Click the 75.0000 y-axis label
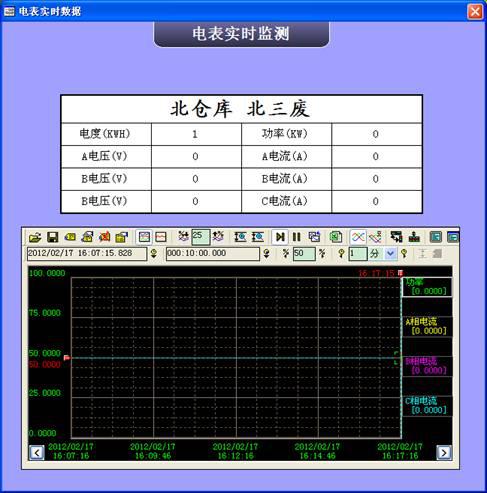Viewport: 487px width, 493px height. [x=45, y=313]
